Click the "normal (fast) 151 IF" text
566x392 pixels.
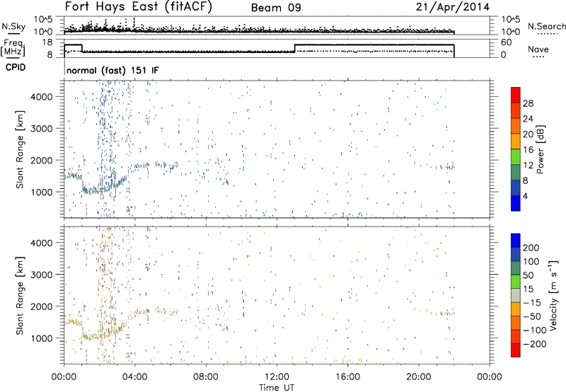(112, 71)
